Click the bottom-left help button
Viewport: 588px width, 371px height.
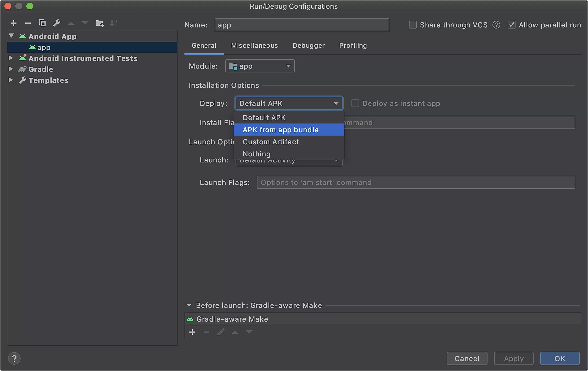tap(14, 358)
